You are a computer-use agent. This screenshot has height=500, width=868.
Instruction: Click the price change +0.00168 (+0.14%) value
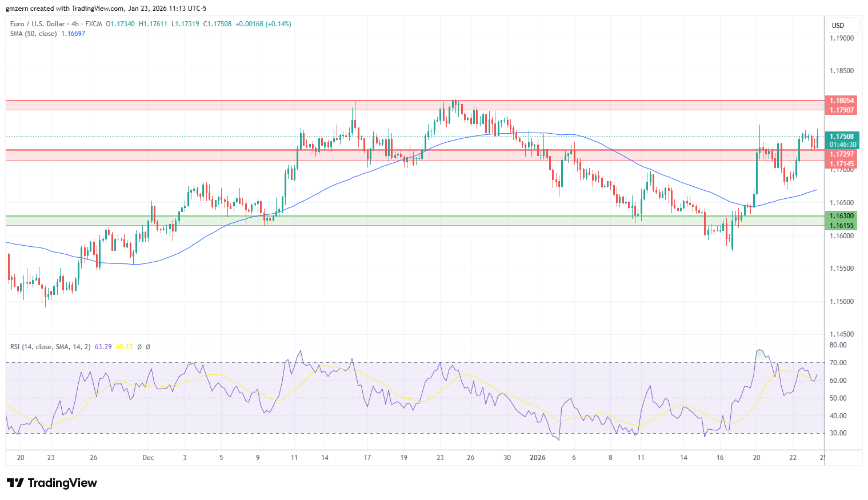coord(263,24)
